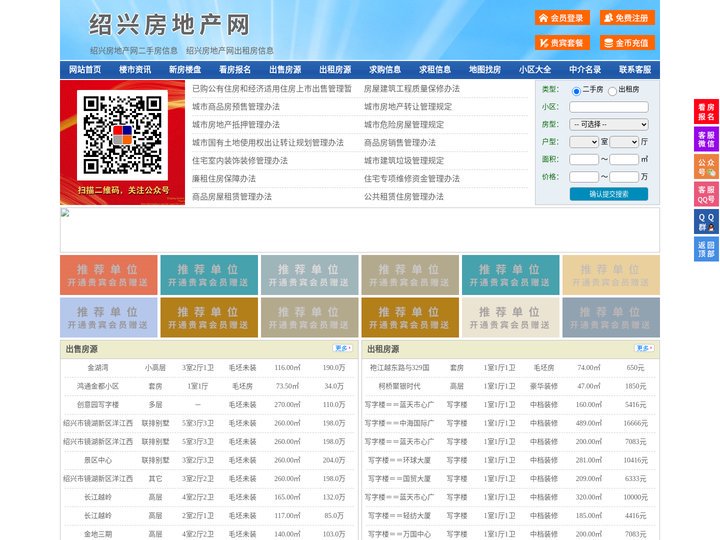Select the 二手房 radio button

(x=576, y=91)
